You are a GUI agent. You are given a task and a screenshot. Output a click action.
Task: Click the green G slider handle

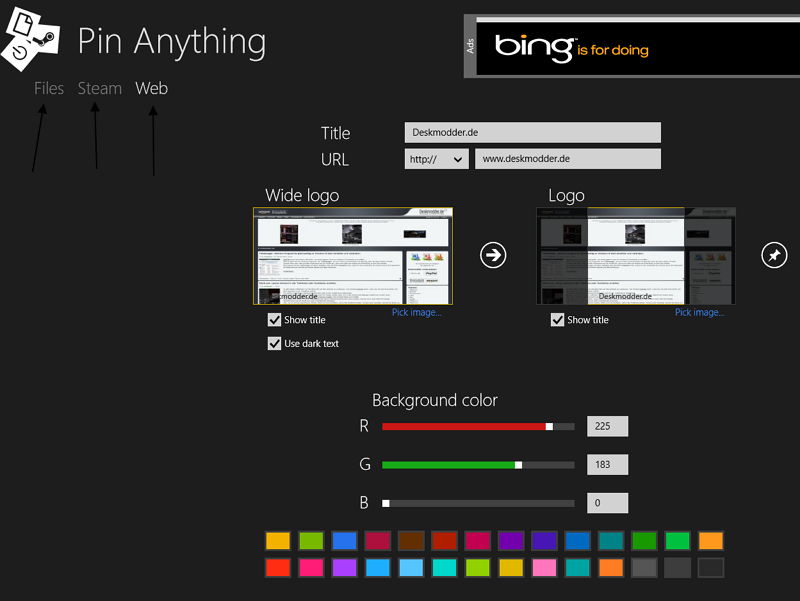point(518,465)
